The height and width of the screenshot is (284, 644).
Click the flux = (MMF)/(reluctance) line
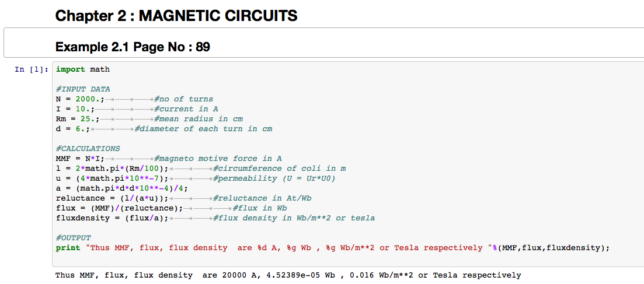coord(119,208)
